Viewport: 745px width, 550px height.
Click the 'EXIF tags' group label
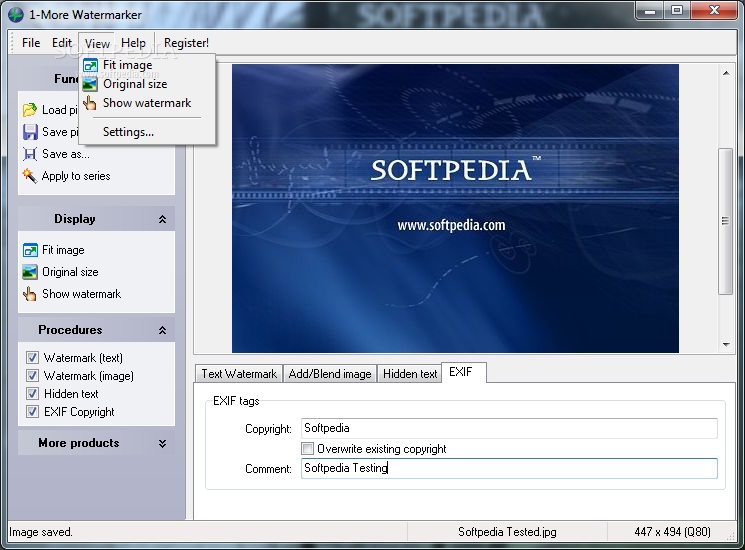click(x=236, y=401)
